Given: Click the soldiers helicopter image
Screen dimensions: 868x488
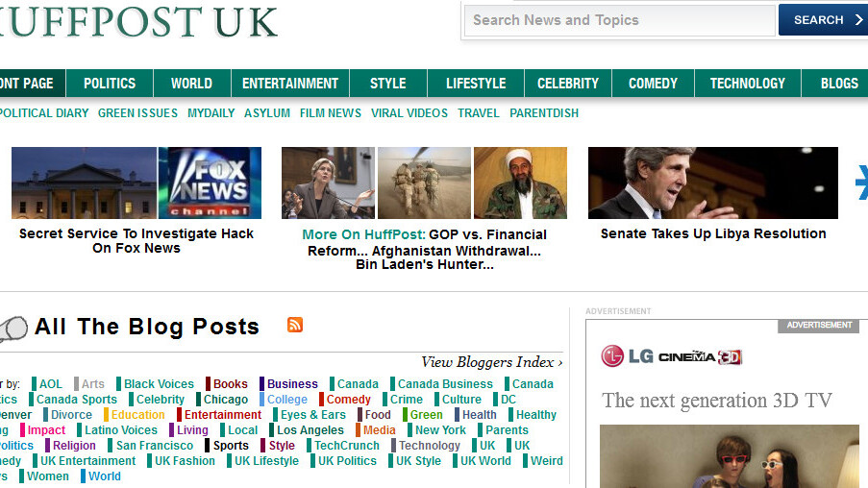Looking at the screenshot, I should point(424,183).
